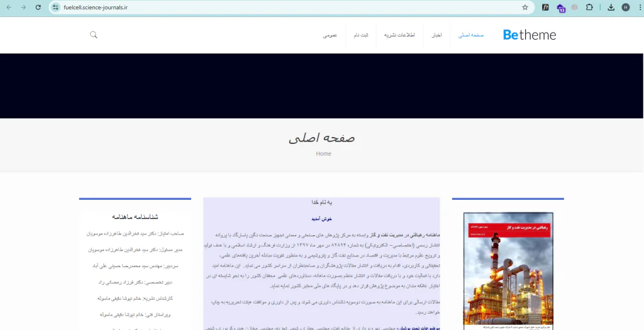Open the website search magnifier icon
Image resolution: width=644 pixels, height=330 pixels.
pos(94,35)
